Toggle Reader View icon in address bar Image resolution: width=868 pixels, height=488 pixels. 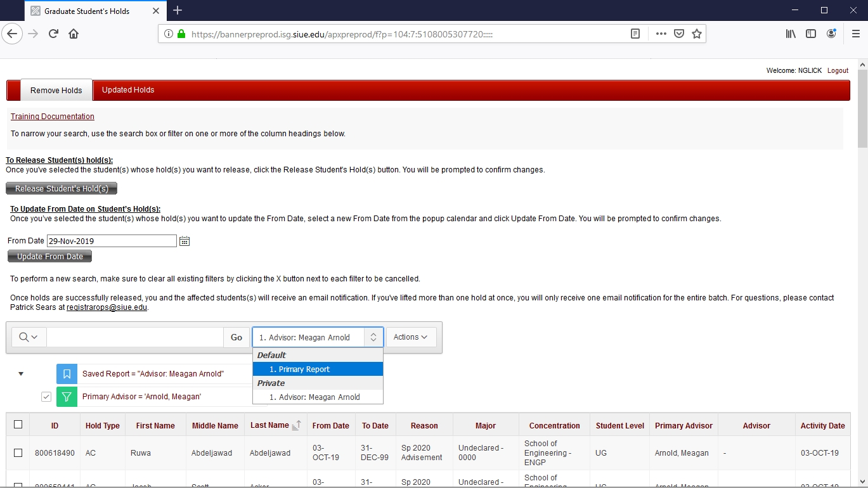(x=635, y=34)
